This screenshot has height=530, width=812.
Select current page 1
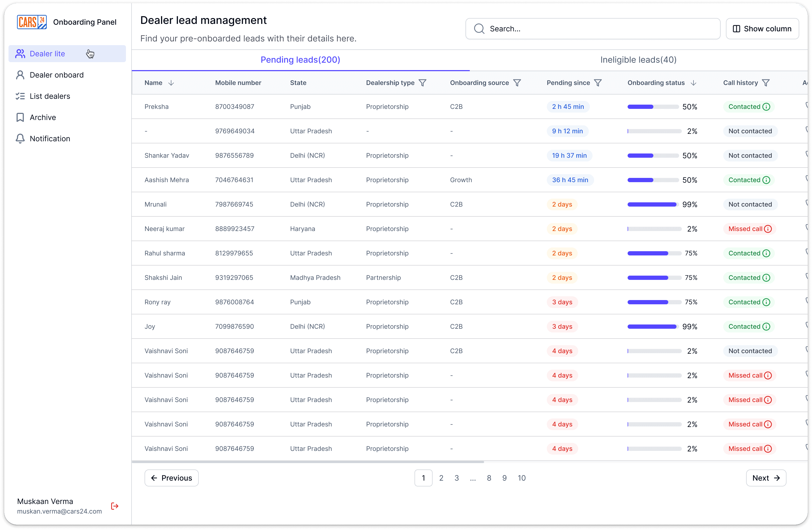(423, 478)
